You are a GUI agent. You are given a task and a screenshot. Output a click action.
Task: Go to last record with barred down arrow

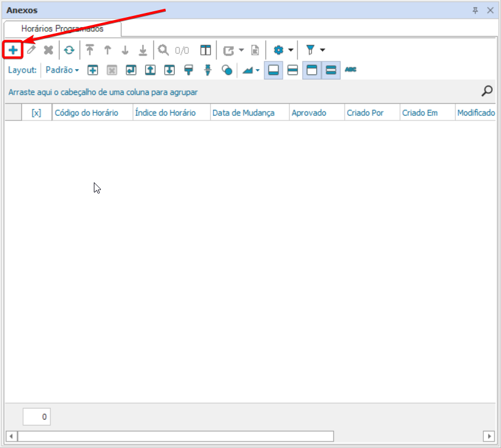pos(143,50)
